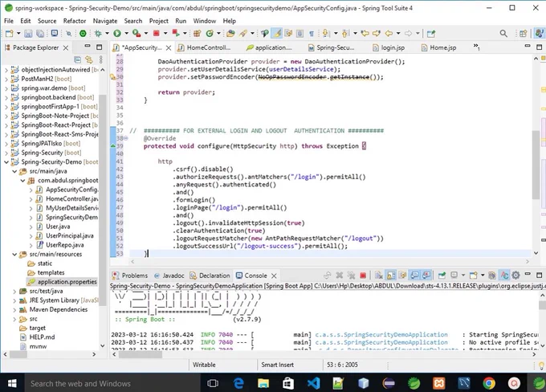Click the editor vertical scrollbar thumb
546x392 pixels.
[536, 165]
